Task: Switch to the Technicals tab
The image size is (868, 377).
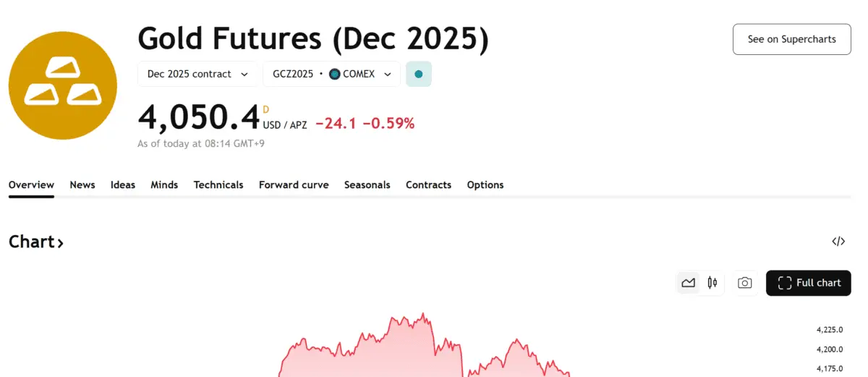Action: (218, 185)
